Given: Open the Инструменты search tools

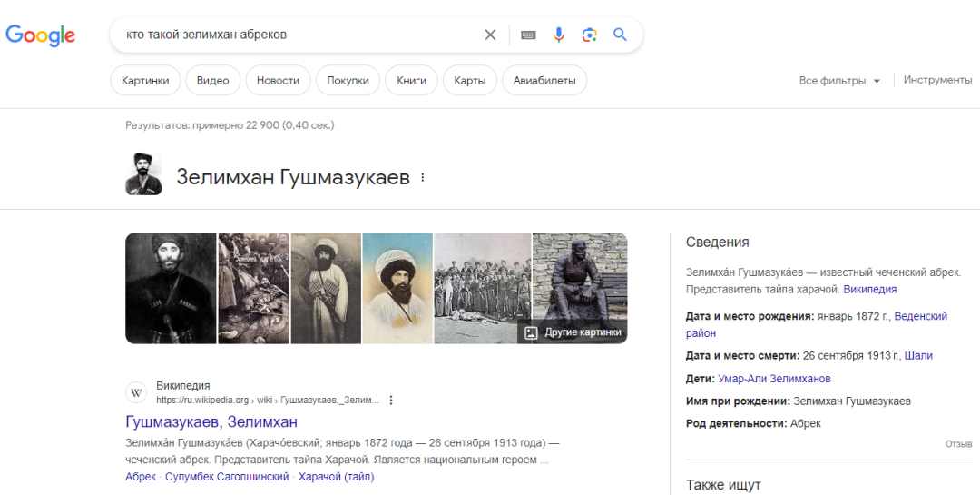Looking at the screenshot, I should coord(937,80).
